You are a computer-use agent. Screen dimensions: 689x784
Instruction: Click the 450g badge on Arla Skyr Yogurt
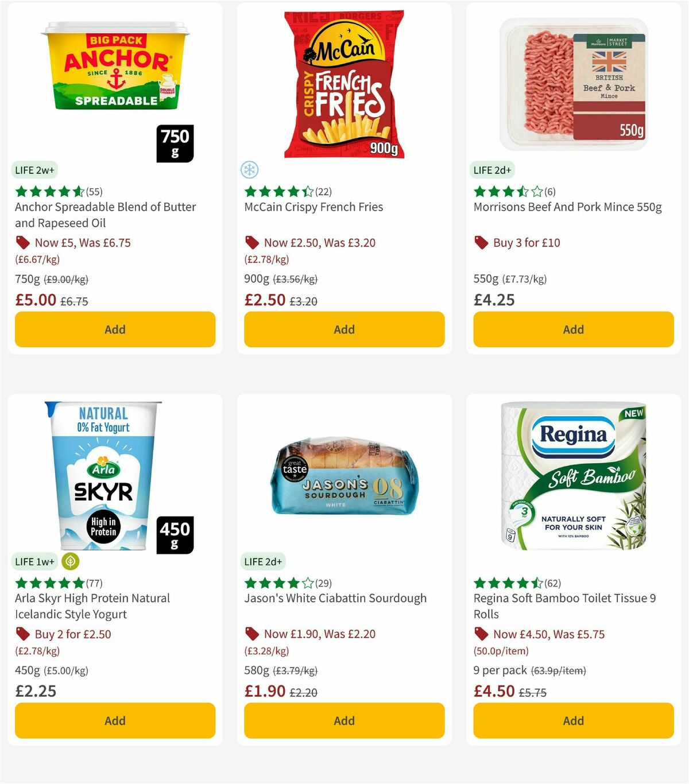click(174, 535)
